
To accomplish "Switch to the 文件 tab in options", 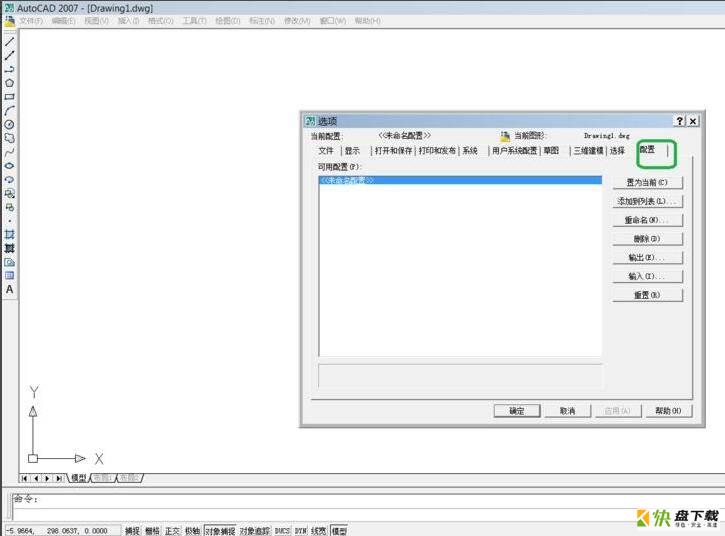I will click(x=326, y=151).
